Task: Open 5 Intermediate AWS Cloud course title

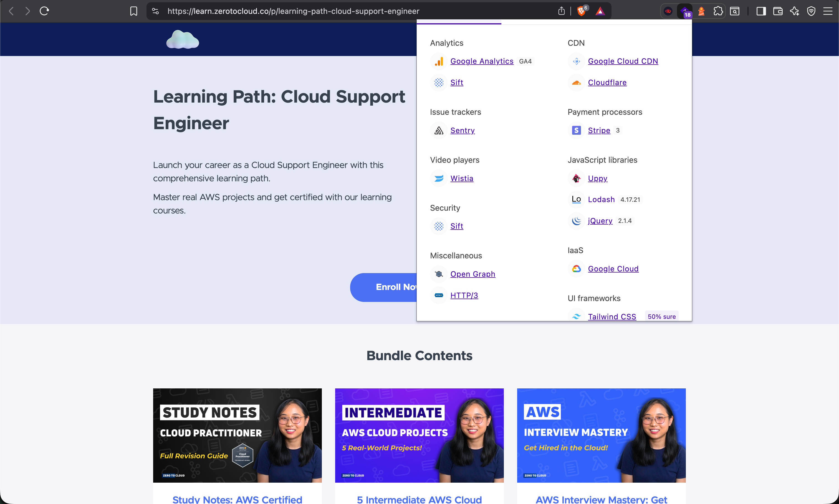Action: point(419,499)
